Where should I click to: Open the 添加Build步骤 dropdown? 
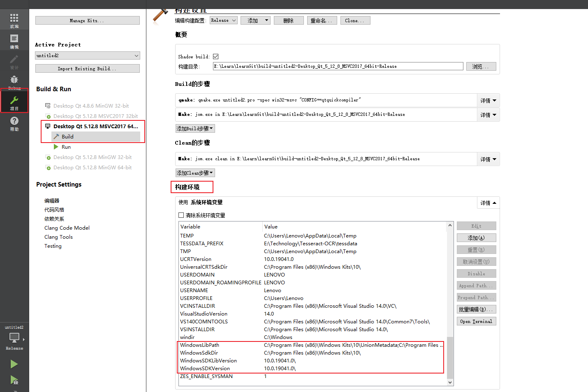[195, 129]
